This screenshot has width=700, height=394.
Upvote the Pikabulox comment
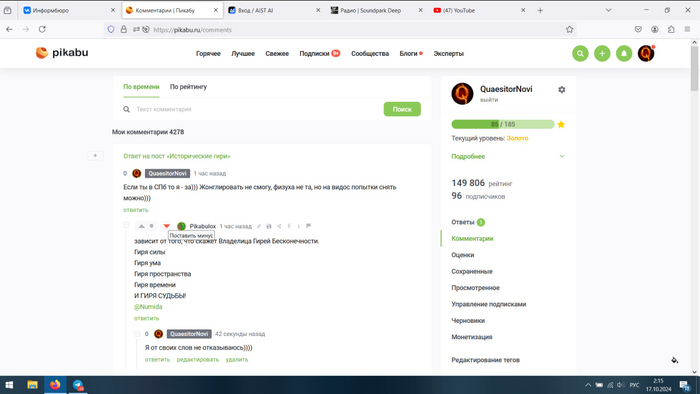(141, 226)
